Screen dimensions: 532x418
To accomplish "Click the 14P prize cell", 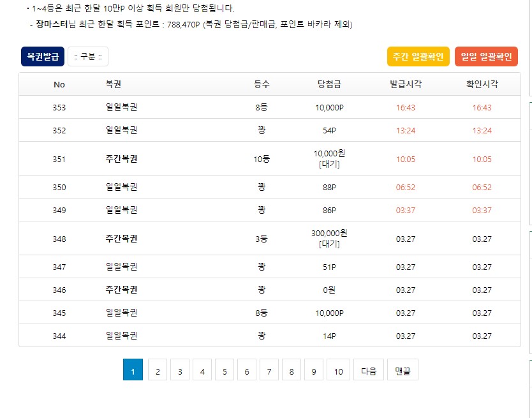I will [x=329, y=336].
